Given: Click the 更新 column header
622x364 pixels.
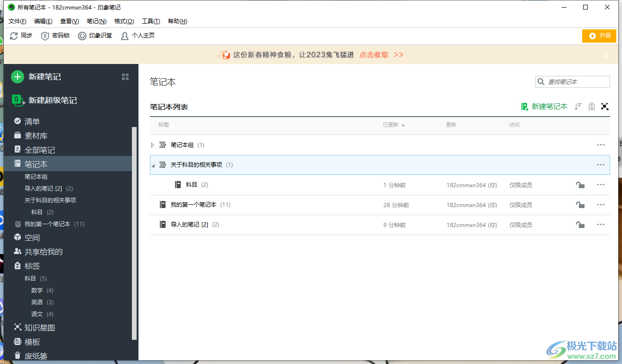Looking at the screenshot, I should 451,125.
